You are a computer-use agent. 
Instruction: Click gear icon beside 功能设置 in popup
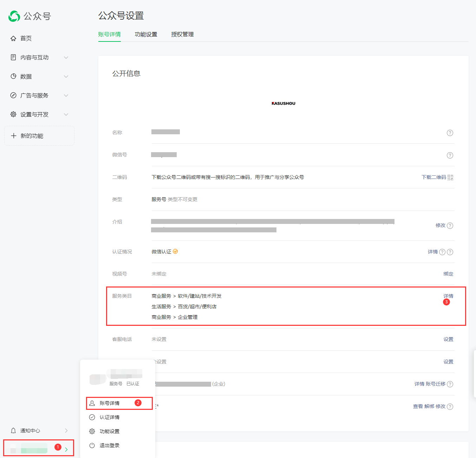point(92,431)
